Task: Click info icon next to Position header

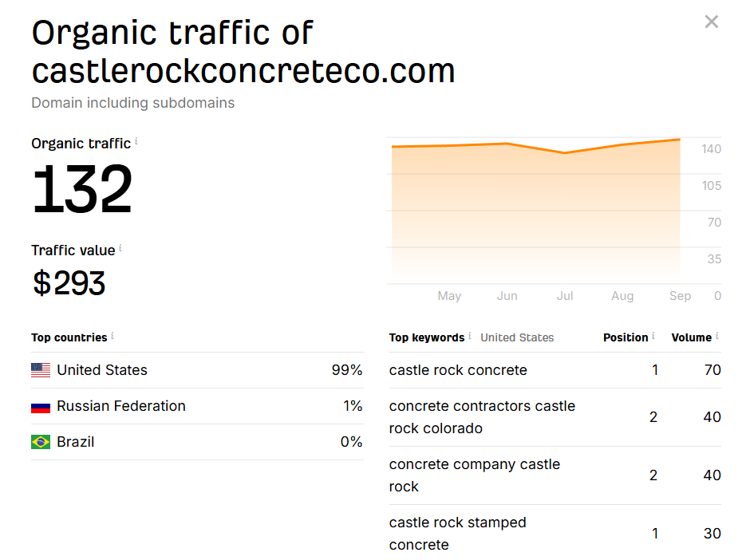Action: tap(653, 336)
